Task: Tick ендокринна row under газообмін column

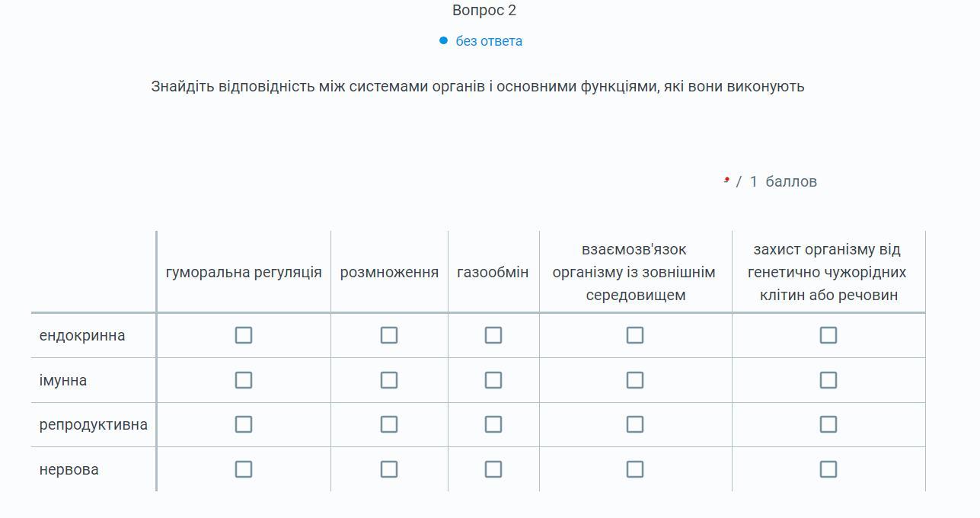Action: pyautogui.click(x=493, y=335)
